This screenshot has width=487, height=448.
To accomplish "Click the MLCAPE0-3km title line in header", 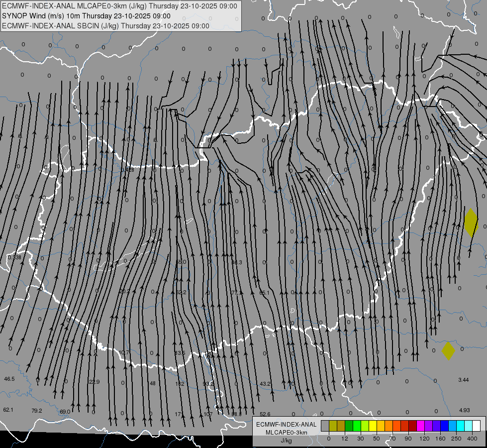I will pos(119,6).
